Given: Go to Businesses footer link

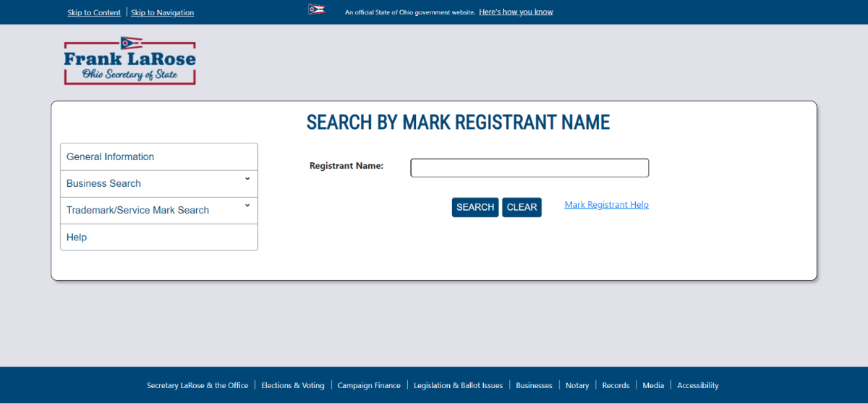Looking at the screenshot, I should pos(534,385).
